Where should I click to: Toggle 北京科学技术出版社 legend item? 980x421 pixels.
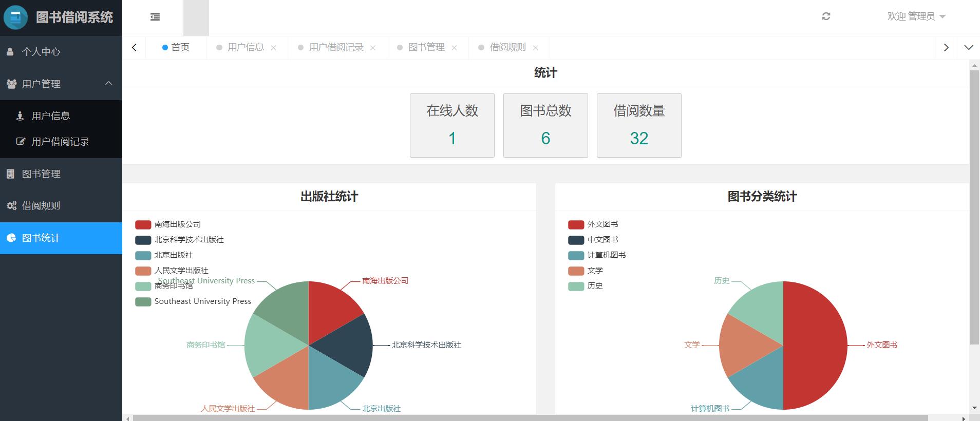[x=179, y=240]
